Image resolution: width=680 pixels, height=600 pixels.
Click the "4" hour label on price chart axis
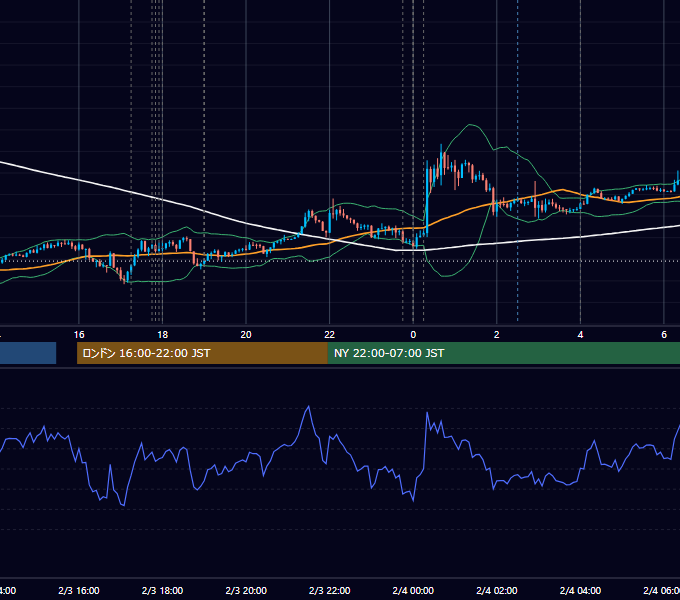tap(580, 335)
